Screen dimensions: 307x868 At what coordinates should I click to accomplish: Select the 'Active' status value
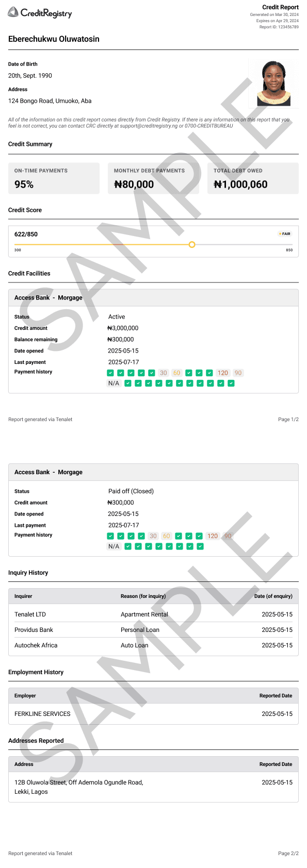point(117,317)
